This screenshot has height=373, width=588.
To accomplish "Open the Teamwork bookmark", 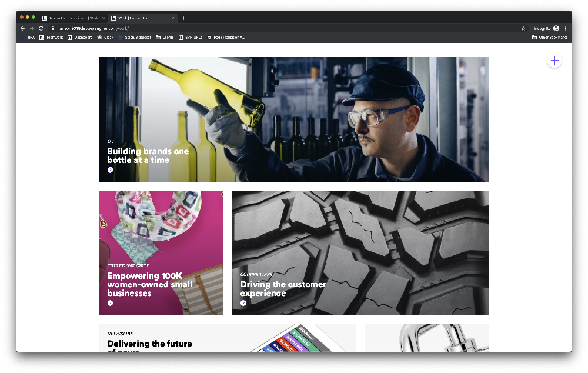I will pyautogui.click(x=51, y=38).
